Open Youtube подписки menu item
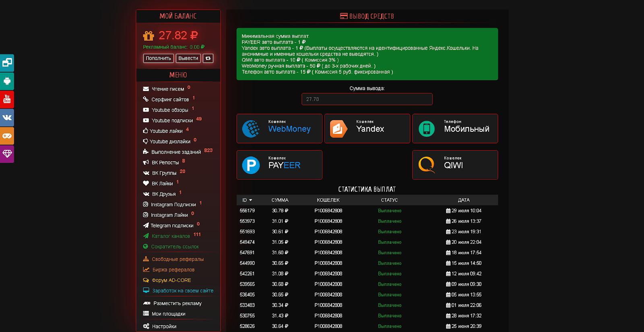This screenshot has width=644, height=332. pos(172,120)
